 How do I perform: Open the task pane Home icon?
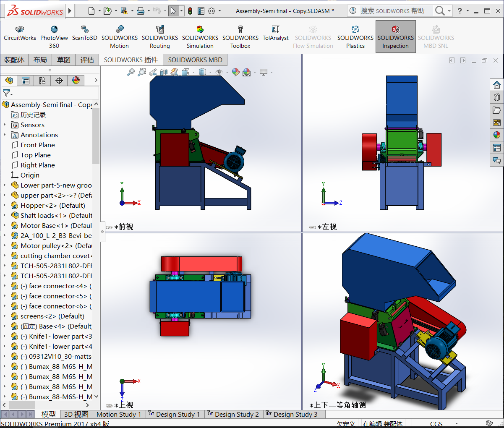(x=497, y=84)
